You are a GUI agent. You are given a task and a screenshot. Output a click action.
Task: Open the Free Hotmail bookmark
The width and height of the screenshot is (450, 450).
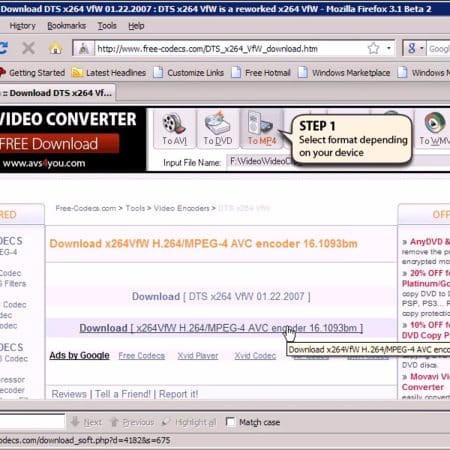click(x=261, y=73)
